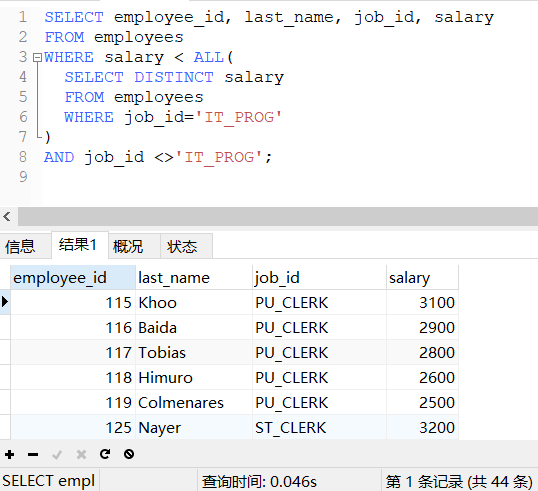Add a new record with plus icon
This screenshot has width=538, height=491.
[x=10, y=454]
